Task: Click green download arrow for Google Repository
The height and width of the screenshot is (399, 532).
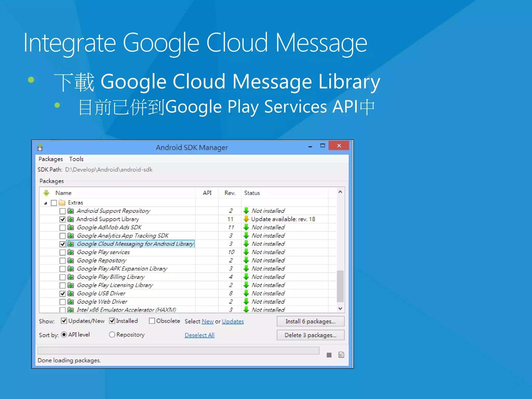Action: point(246,260)
